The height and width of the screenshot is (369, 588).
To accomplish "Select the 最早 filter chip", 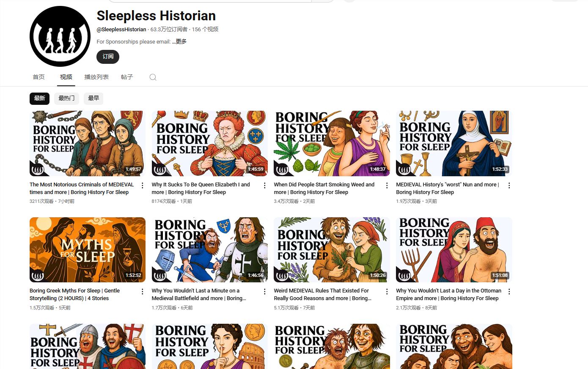I will pyautogui.click(x=93, y=98).
